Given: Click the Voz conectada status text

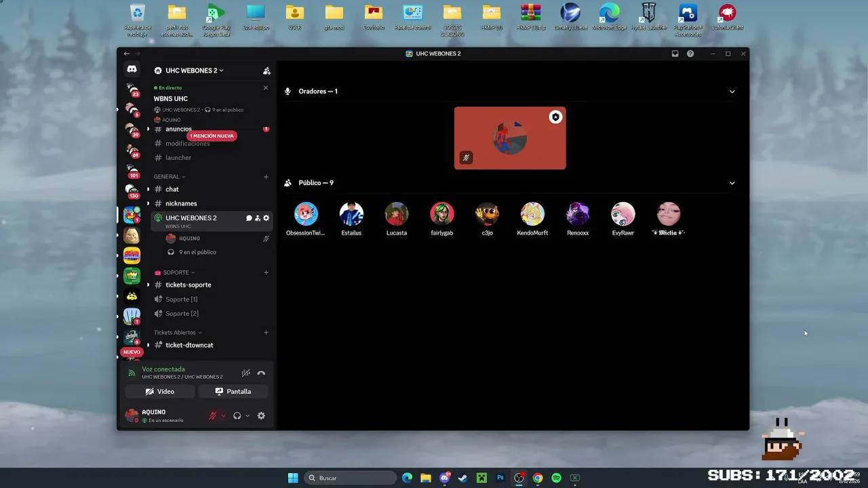Looking at the screenshot, I should click(x=163, y=369).
